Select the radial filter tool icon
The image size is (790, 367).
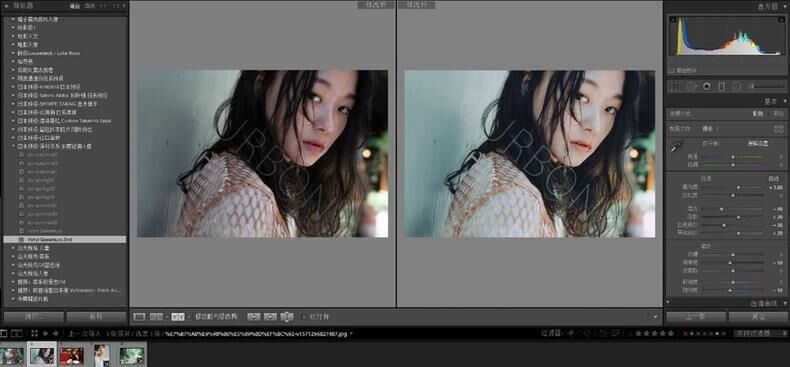737,87
